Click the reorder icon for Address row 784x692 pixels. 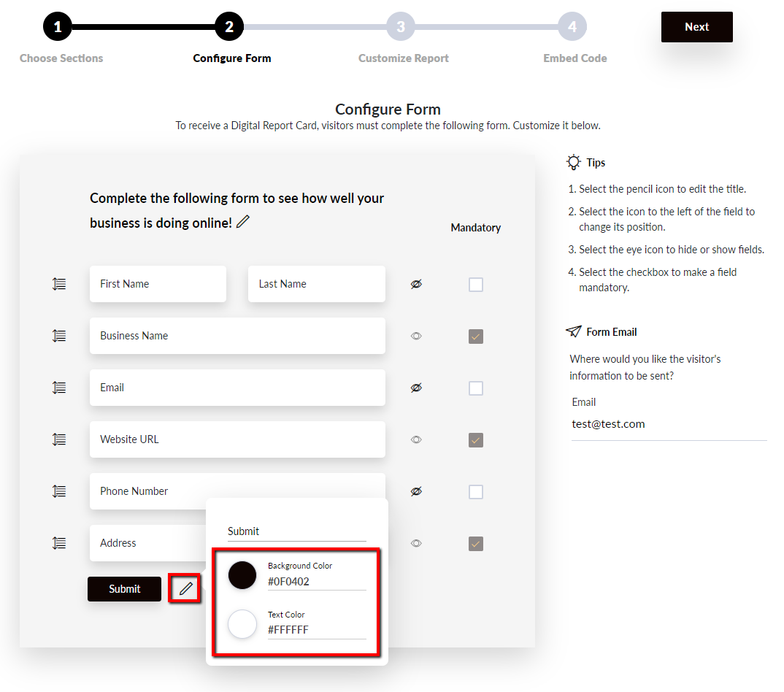click(59, 543)
